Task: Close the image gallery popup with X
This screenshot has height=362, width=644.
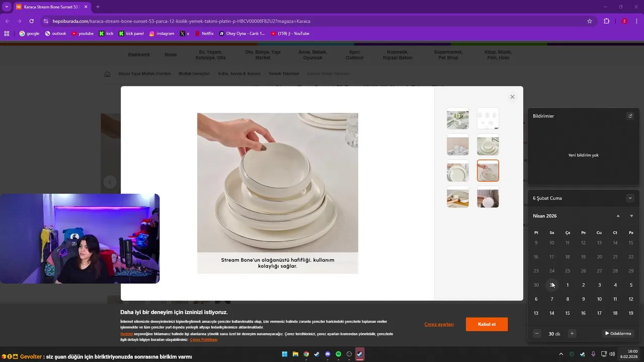Action: coord(512,97)
